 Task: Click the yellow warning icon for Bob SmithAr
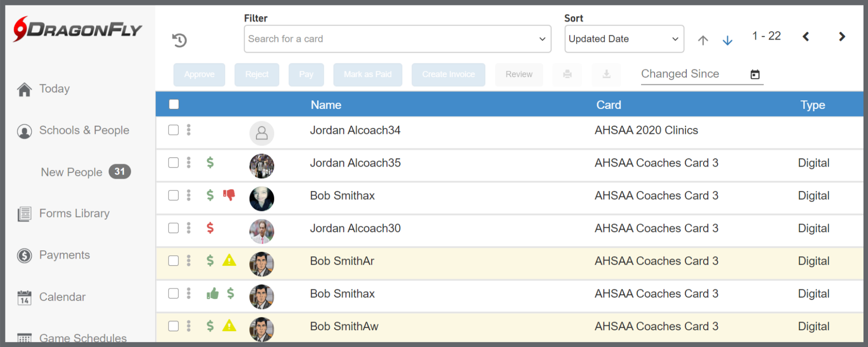coord(229,260)
